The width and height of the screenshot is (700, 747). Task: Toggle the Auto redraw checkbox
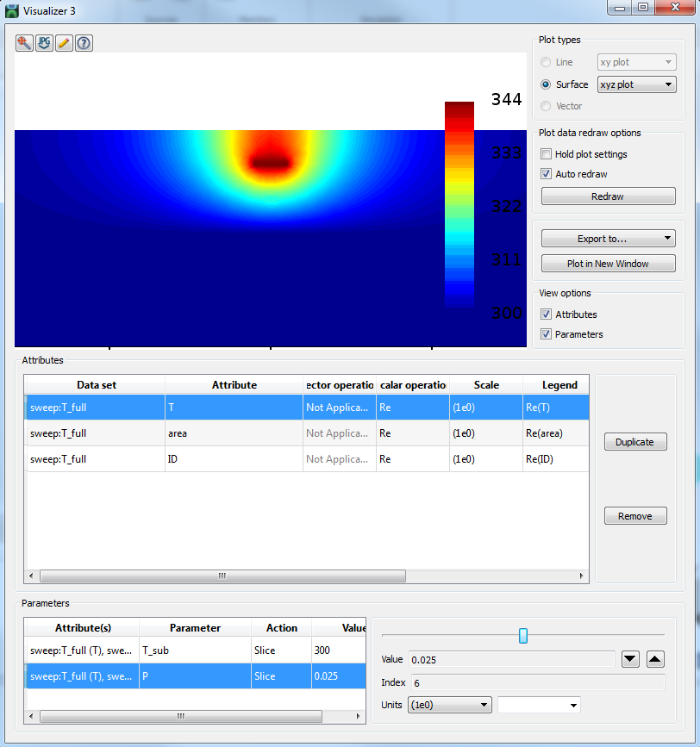[546, 174]
